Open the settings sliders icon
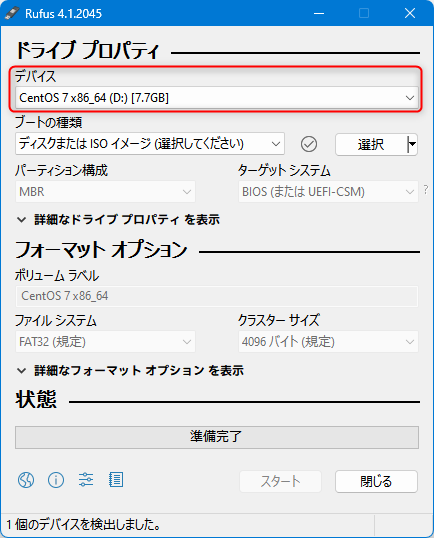The image size is (434, 538). pos(86,480)
